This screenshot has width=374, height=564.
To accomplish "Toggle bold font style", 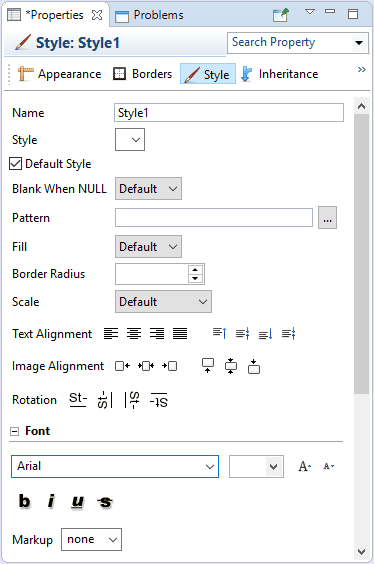I will click(24, 501).
